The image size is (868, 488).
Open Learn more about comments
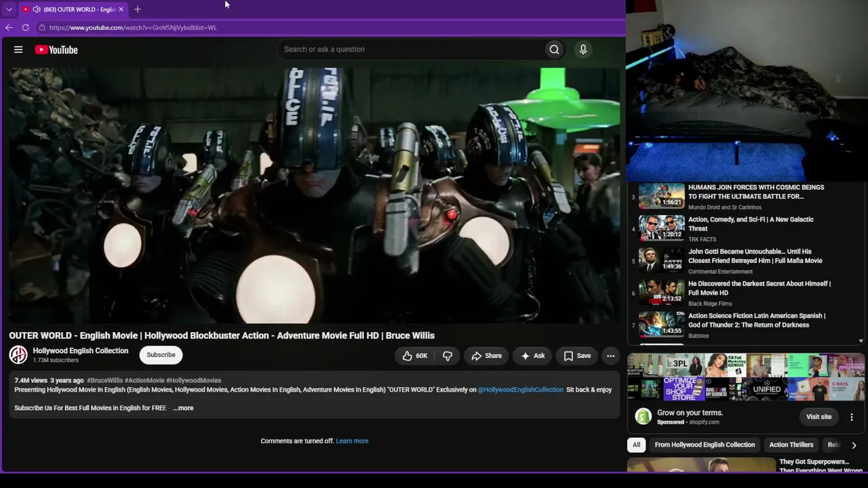[x=352, y=441]
